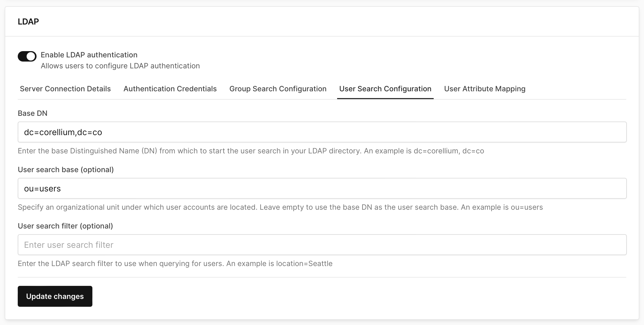This screenshot has height=325, width=644.
Task: Click the User search base (optional) label
Action: pyautogui.click(x=66, y=170)
